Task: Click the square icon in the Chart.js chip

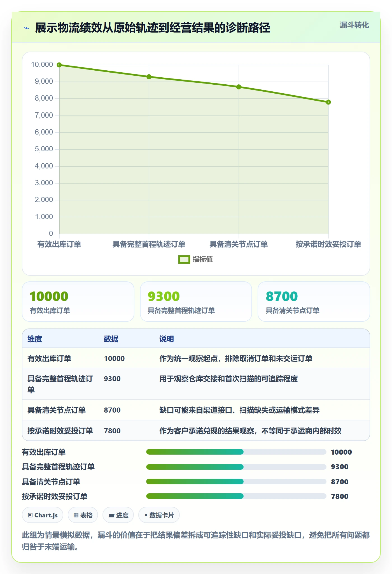Action: point(30,515)
